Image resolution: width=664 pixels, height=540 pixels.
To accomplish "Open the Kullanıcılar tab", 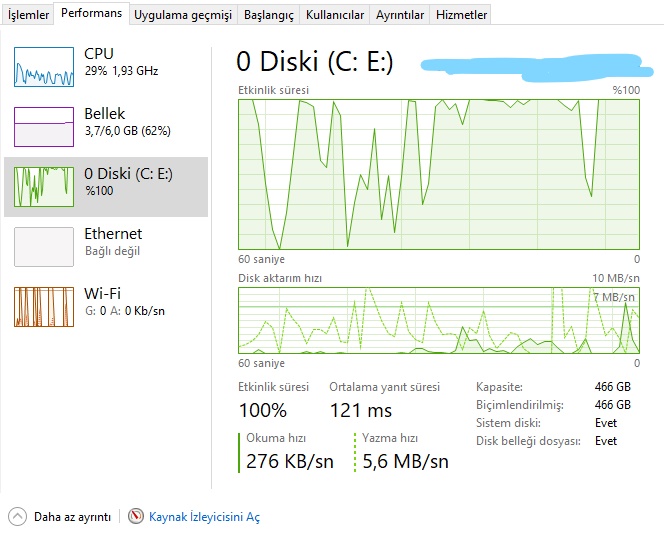I will pos(334,15).
